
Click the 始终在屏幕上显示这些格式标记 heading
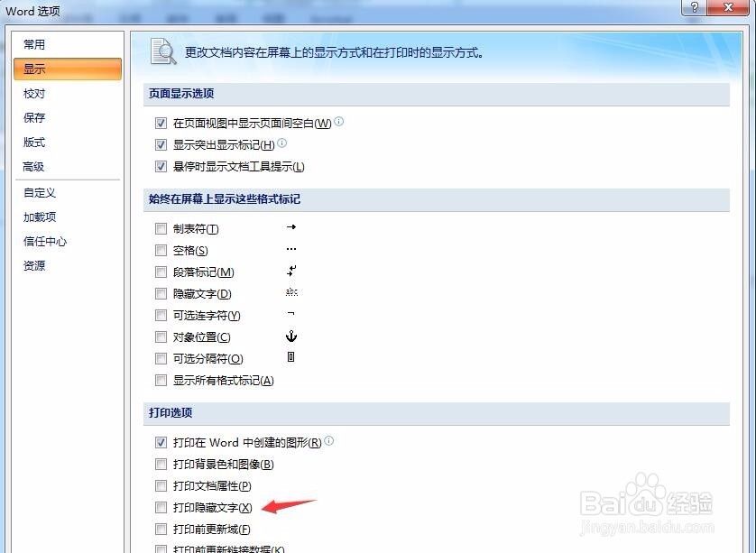click(225, 199)
